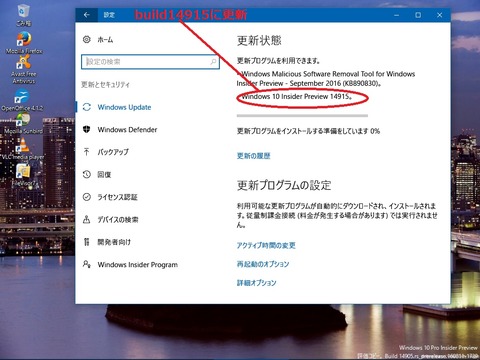This screenshot has width=480, height=360.
Task: Click the recovery clock icon
Action: click(x=87, y=174)
